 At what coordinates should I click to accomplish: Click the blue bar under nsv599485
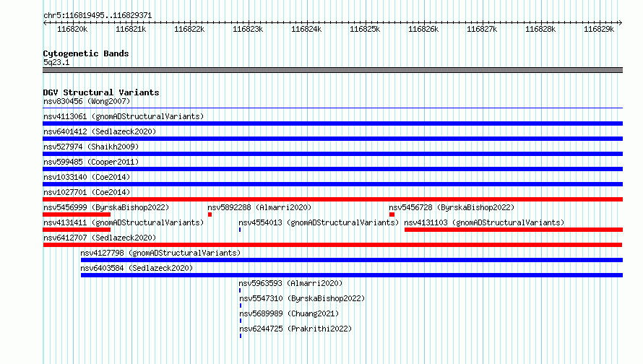click(332, 169)
